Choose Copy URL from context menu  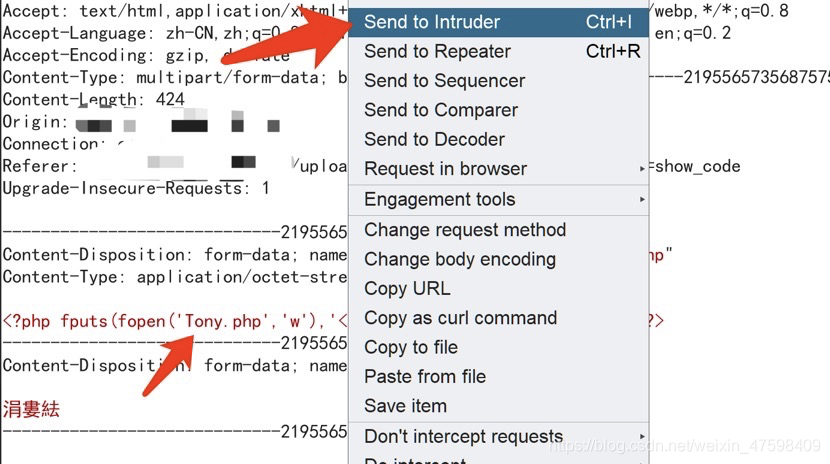(x=407, y=289)
